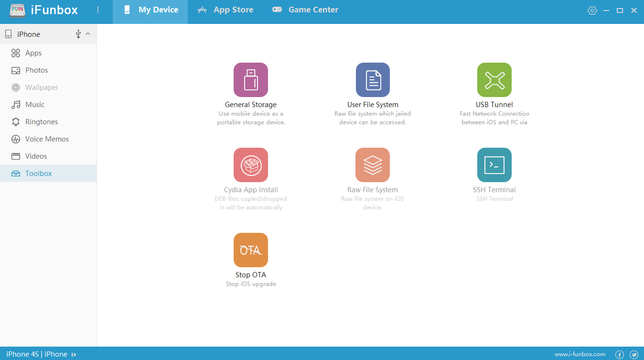644x360 pixels.
Task: Click the Photos picture icon in sidebar
Action: coord(16,70)
